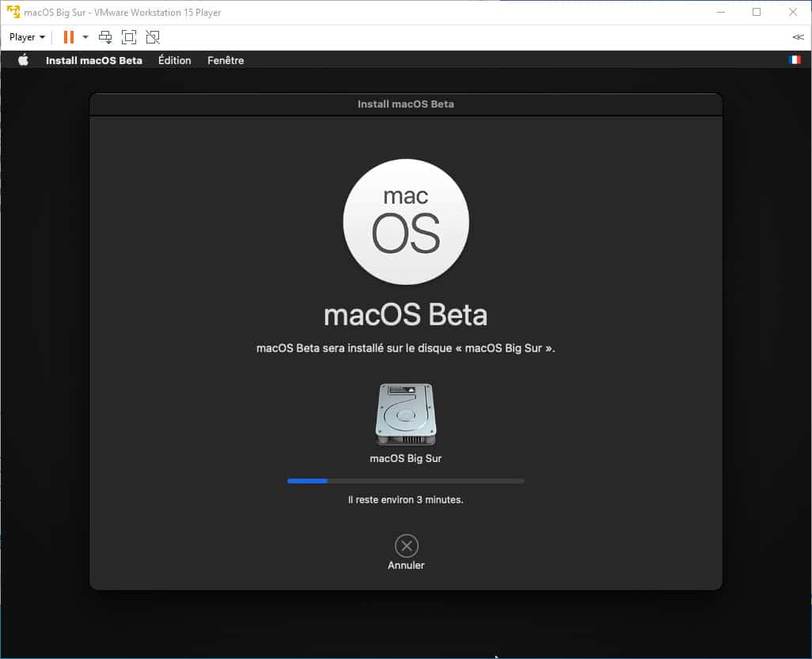Toggle Unity mode icon
Viewport: 812px width, 659px height.
153,37
